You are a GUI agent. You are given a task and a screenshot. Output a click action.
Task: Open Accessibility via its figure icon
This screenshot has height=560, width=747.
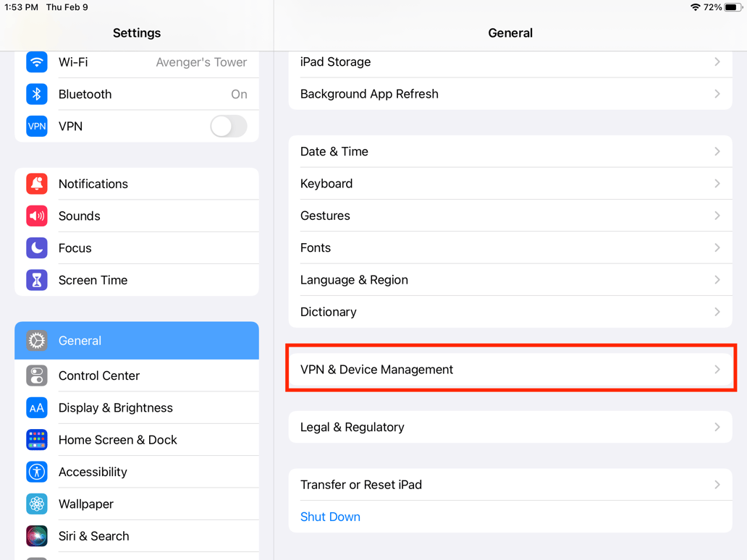click(37, 472)
